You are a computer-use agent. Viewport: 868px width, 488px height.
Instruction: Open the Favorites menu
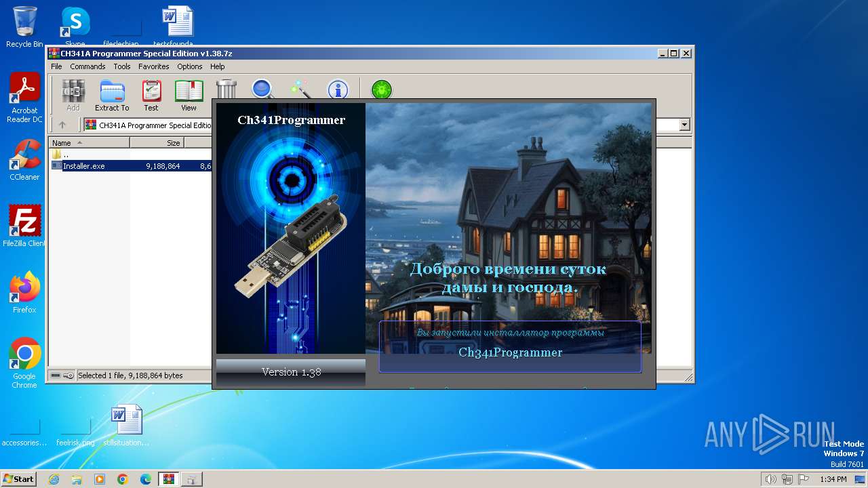click(154, 66)
